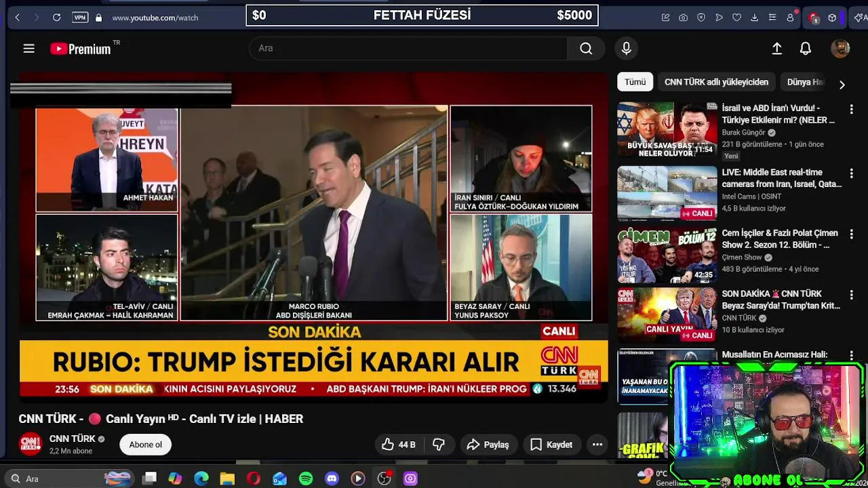Like the video with 44 B likes
Screen dimensions: 868x488
click(x=398, y=445)
